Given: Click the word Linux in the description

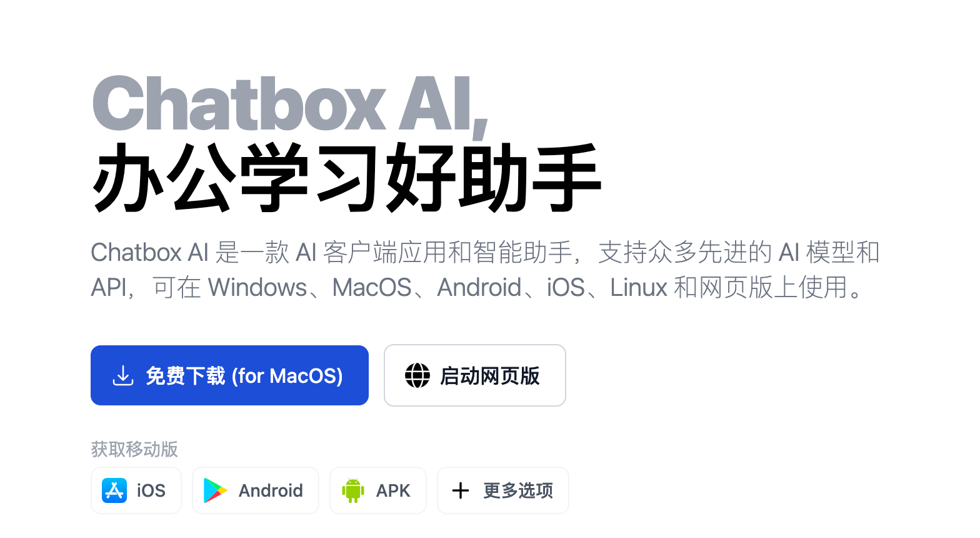Looking at the screenshot, I should 639,288.
